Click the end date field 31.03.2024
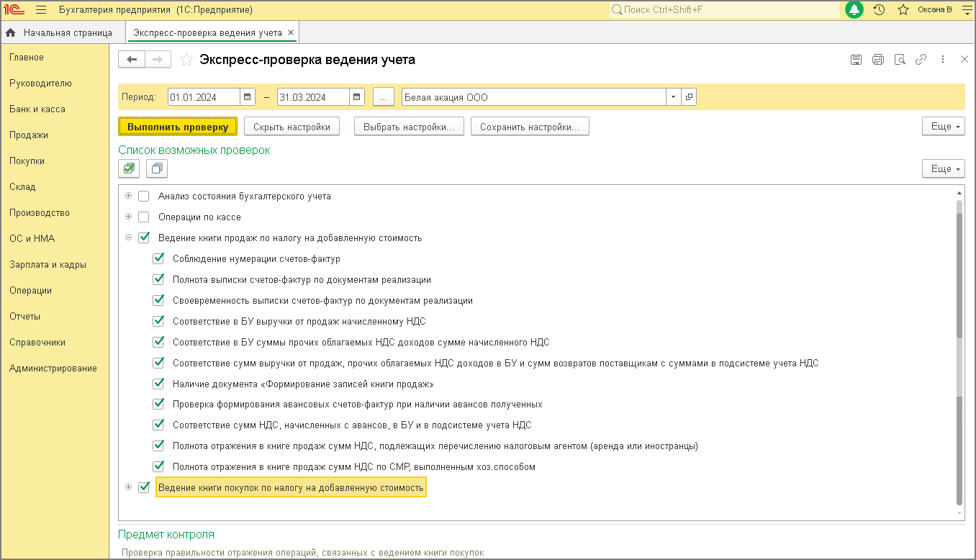Image resolution: width=976 pixels, height=560 pixels. point(314,97)
